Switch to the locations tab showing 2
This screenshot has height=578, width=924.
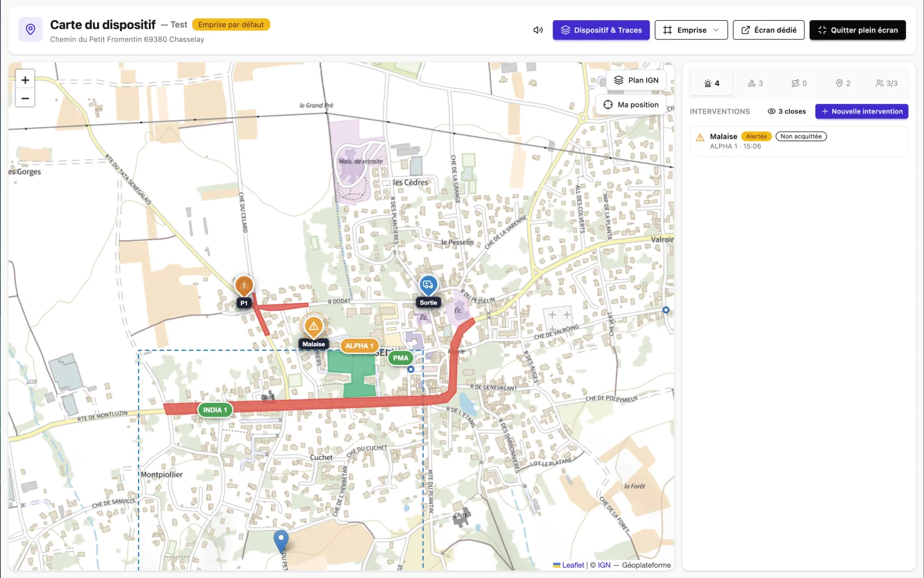843,83
